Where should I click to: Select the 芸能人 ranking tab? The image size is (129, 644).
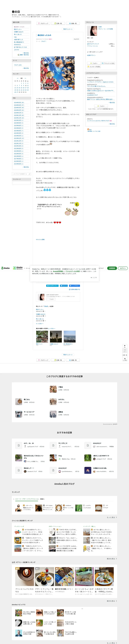tap(42, 499)
